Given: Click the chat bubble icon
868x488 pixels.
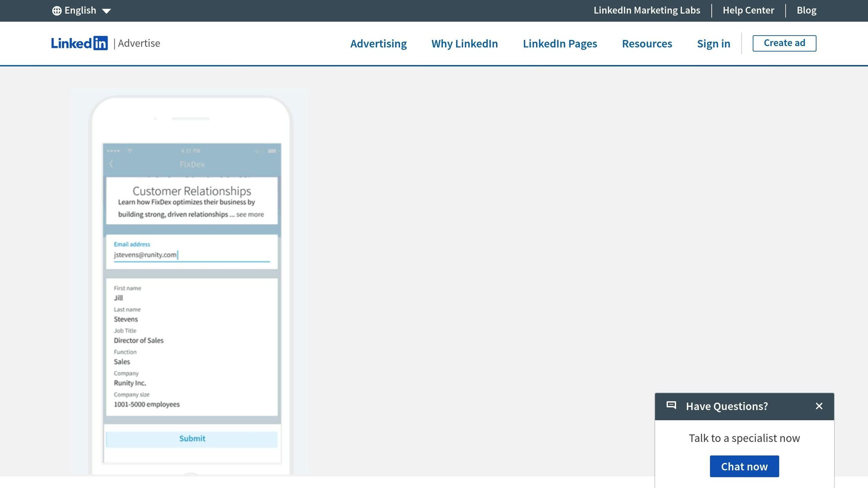Looking at the screenshot, I should [671, 405].
